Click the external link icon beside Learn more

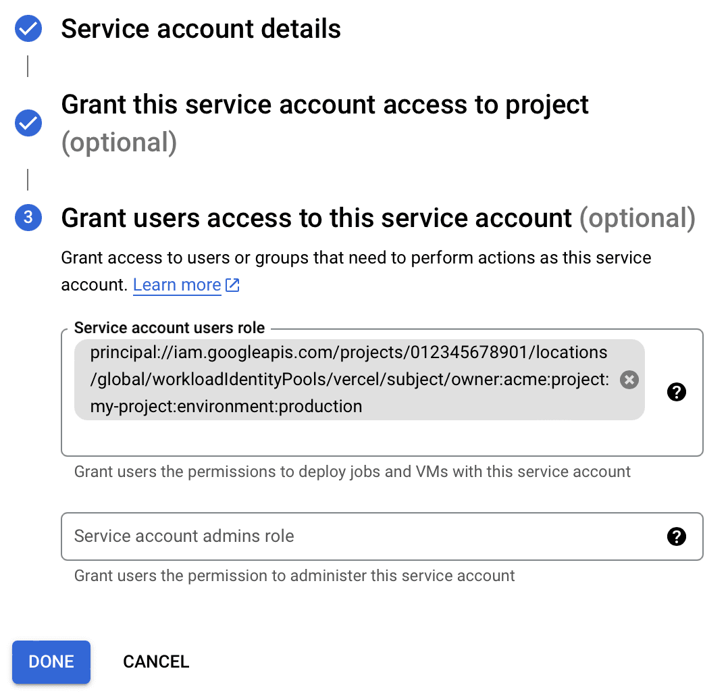(x=232, y=285)
